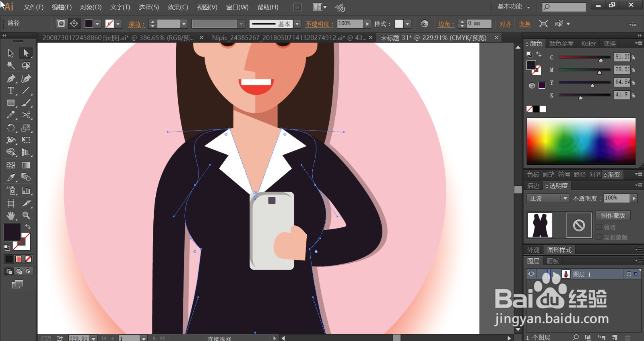644x341 pixels.
Task: Select the Magic Wand tool
Action: click(x=11, y=66)
